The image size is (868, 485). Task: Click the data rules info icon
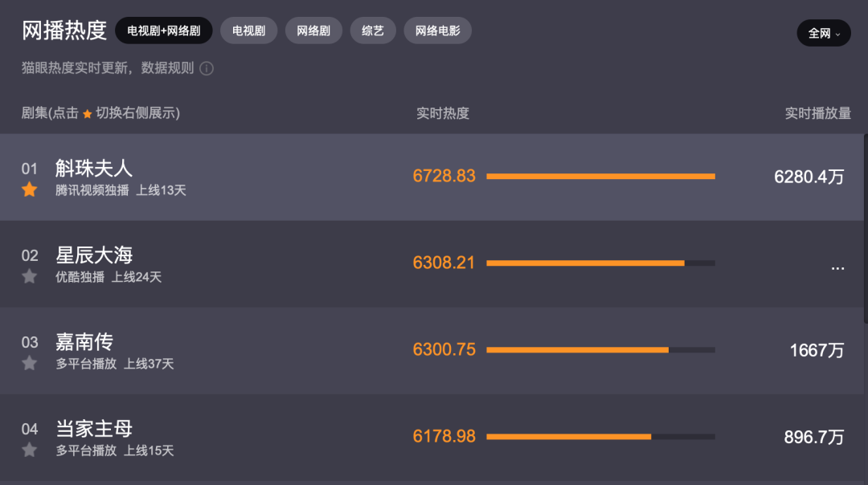[207, 68]
